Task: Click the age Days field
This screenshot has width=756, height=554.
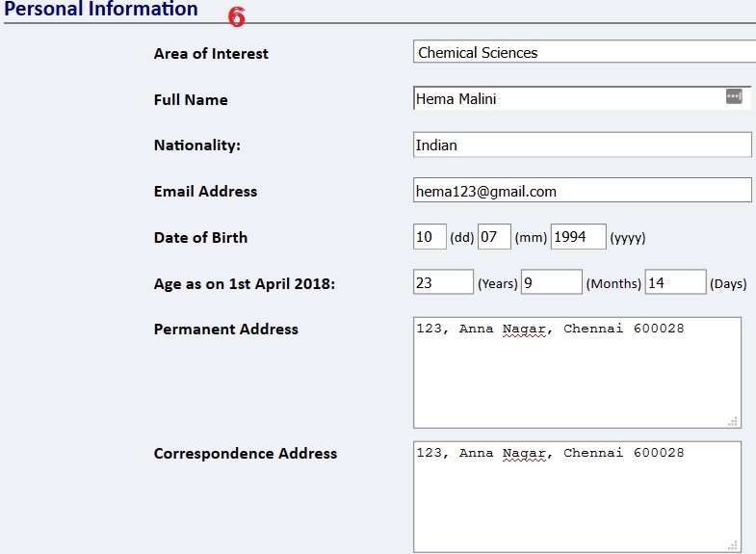Action: click(675, 283)
